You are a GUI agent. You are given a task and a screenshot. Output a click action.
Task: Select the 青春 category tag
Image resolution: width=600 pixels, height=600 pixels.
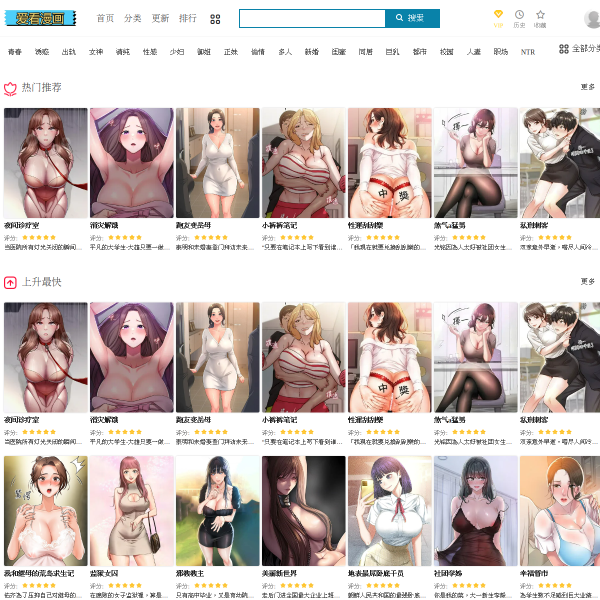click(x=14, y=51)
